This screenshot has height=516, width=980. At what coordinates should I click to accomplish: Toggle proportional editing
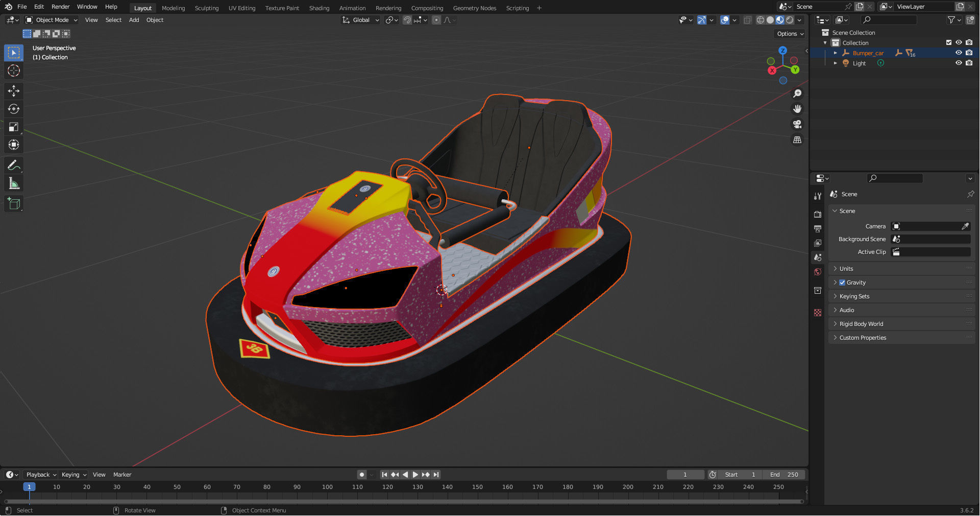click(436, 20)
